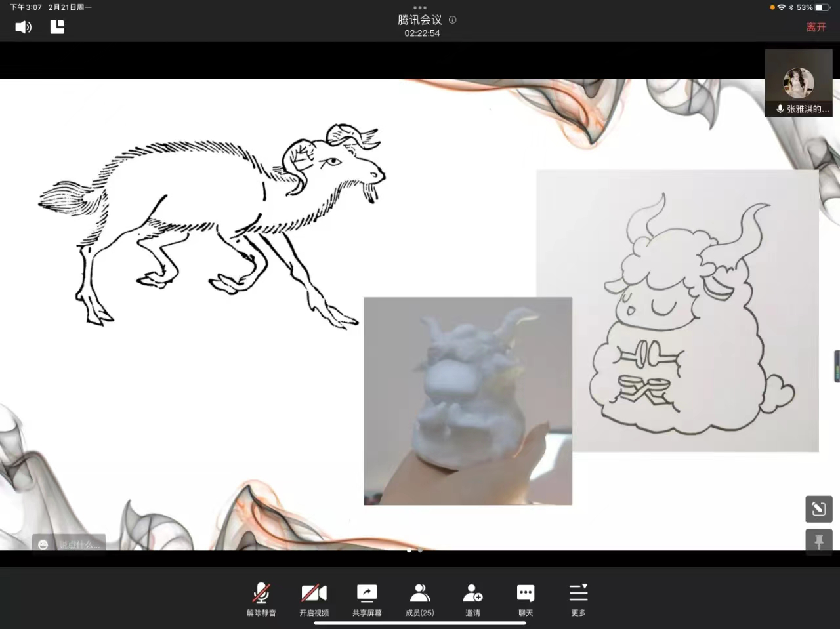The height and width of the screenshot is (629, 840).
Task: Open meeting info next to 腾讯会议 title
Action: [x=452, y=20]
